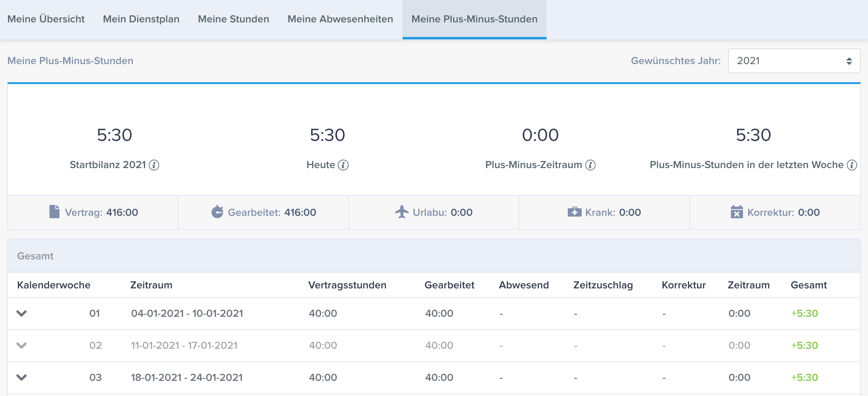Click info icon beside Heute
Screen dimensions: 868x396
343,165
